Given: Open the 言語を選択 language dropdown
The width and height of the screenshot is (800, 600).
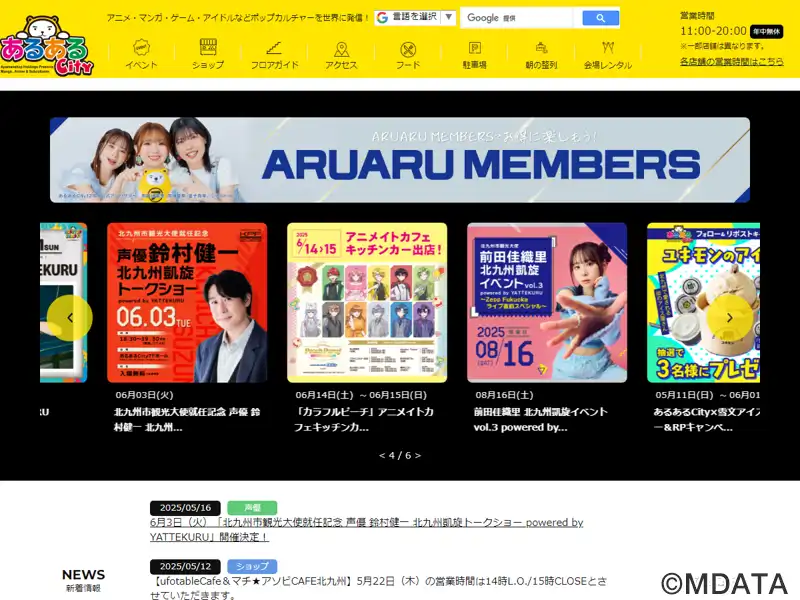Looking at the screenshot, I should tap(415, 17).
